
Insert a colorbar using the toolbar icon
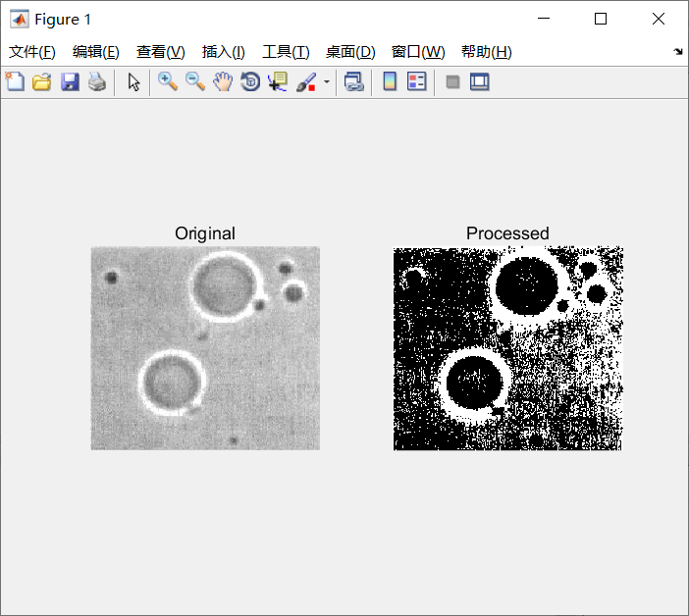point(390,81)
